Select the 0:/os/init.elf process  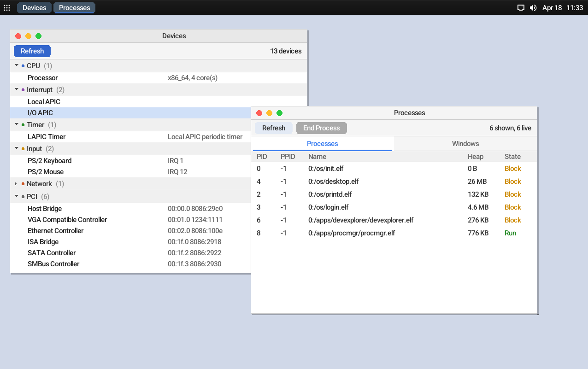click(x=394, y=169)
